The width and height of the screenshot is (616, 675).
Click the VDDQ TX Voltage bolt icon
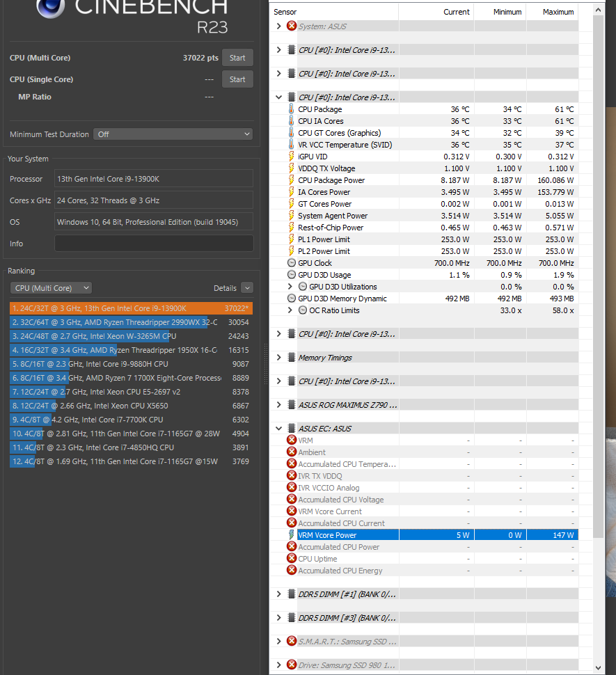[x=292, y=168]
